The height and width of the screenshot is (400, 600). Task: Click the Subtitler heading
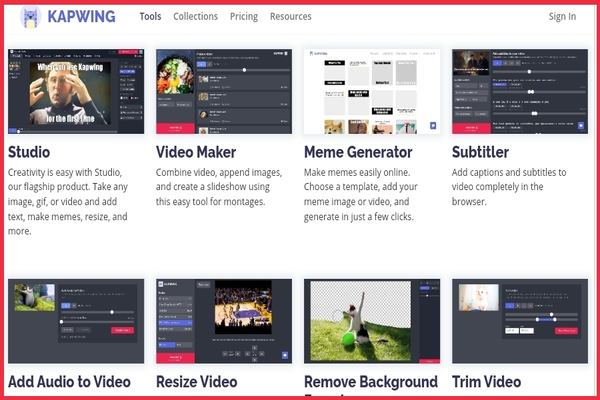coord(480,152)
